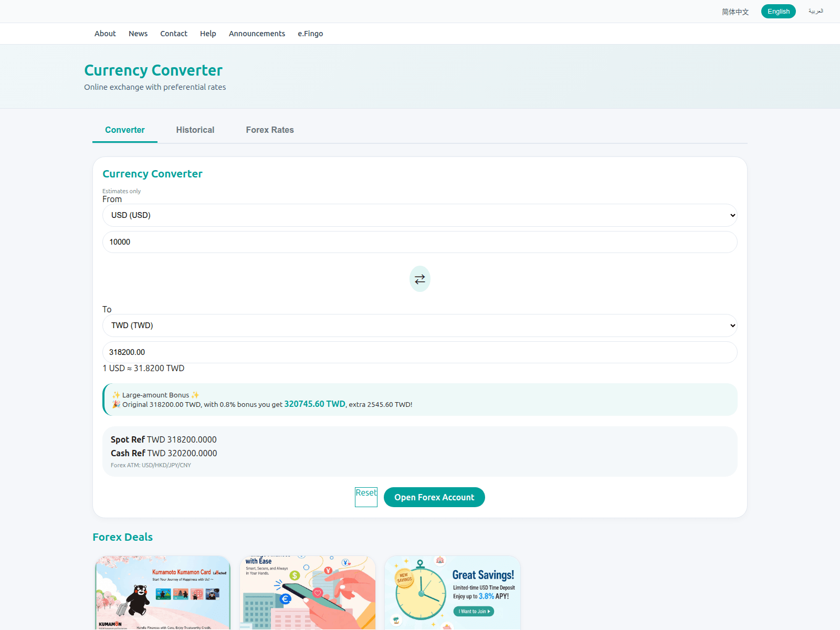Switch to the Historical tab
The height and width of the screenshot is (630, 840).
click(195, 130)
